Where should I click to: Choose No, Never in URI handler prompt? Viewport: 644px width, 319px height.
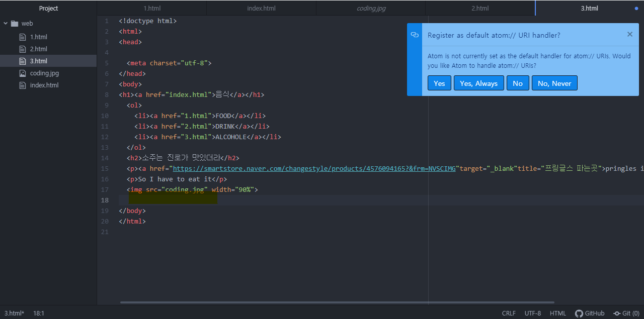(554, 83)
